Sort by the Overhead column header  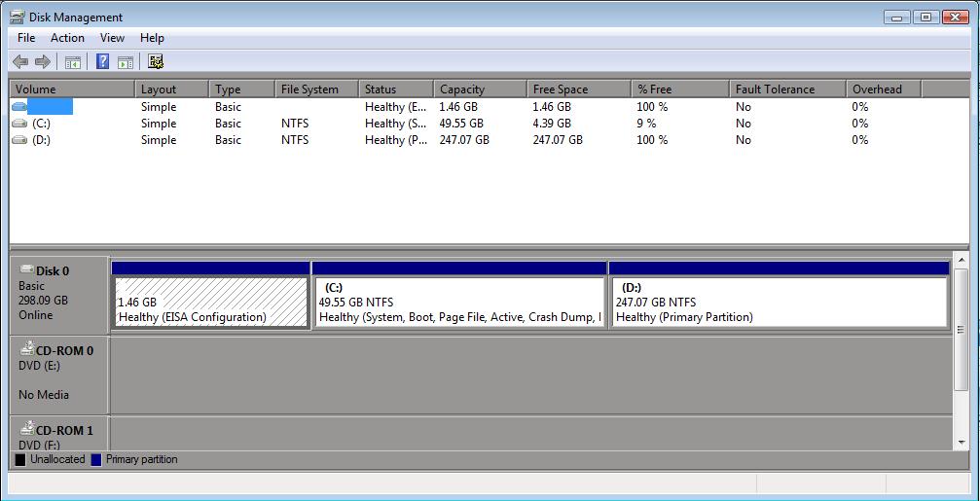coord(884,89)
